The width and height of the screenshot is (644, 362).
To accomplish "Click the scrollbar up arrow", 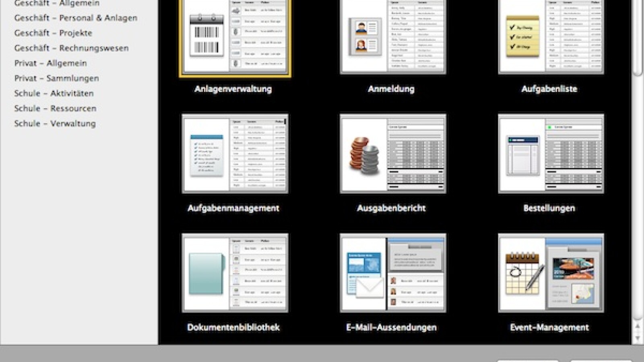I will [637, 327].
